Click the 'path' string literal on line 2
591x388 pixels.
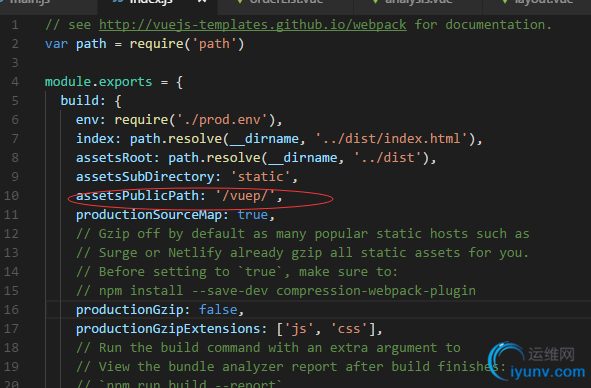(214, 44)
